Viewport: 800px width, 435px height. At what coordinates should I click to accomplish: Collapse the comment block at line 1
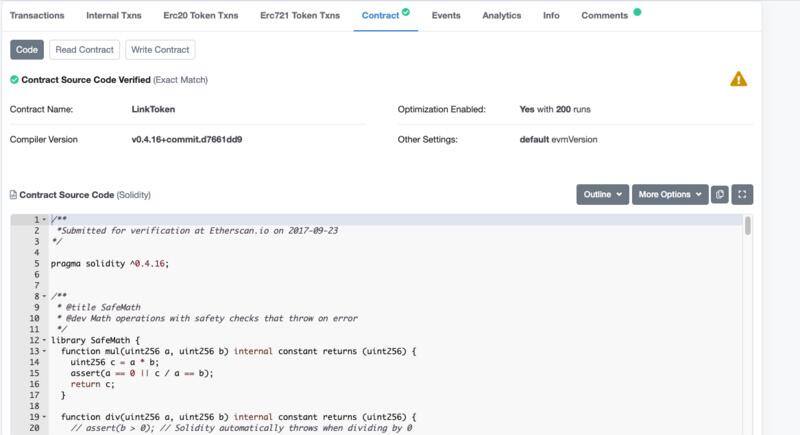pos(44,220)
